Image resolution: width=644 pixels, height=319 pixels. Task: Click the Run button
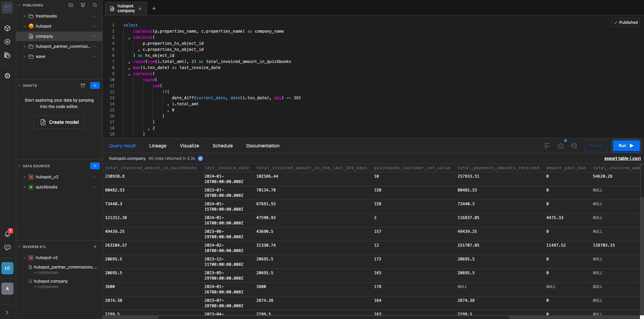(626, 146)
